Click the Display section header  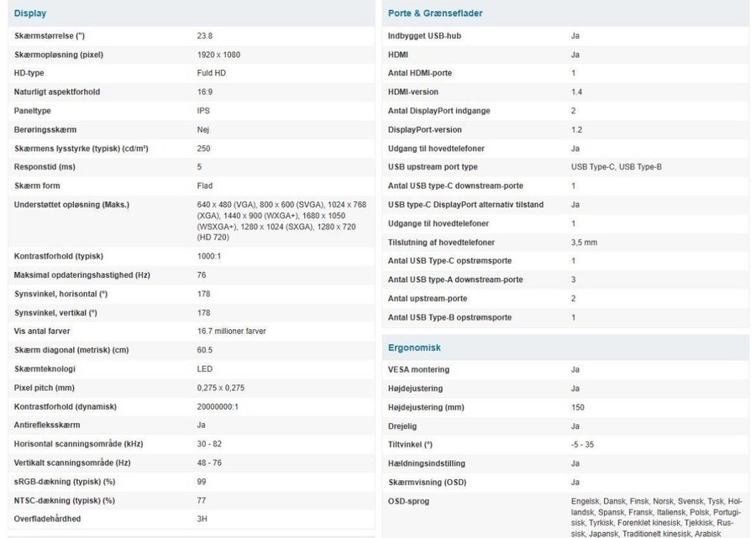coord(30,13)
